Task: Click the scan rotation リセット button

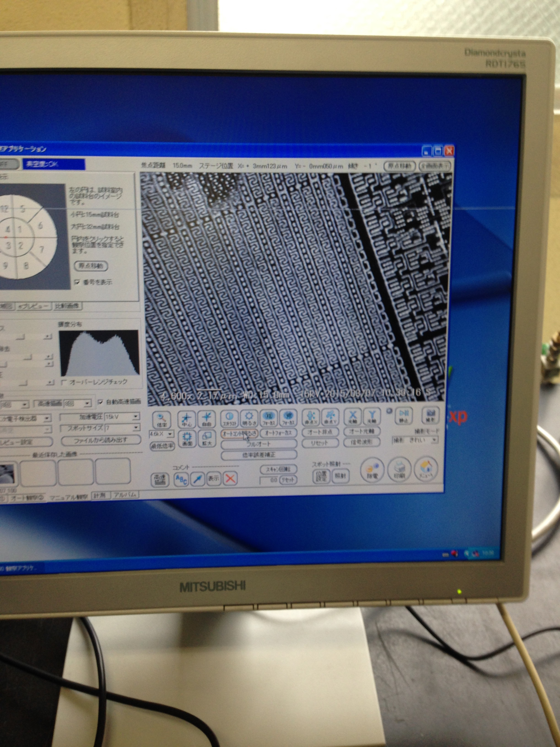Action: point(288,480)
